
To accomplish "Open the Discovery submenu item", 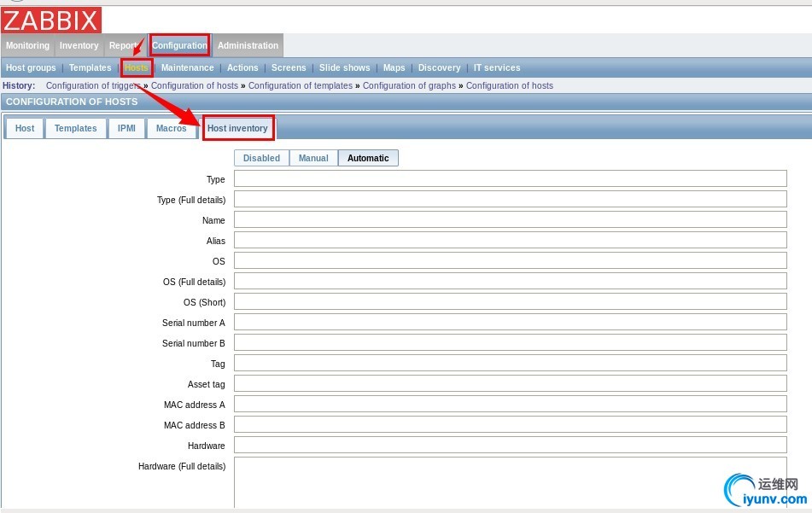I will [x=439, y=67].
